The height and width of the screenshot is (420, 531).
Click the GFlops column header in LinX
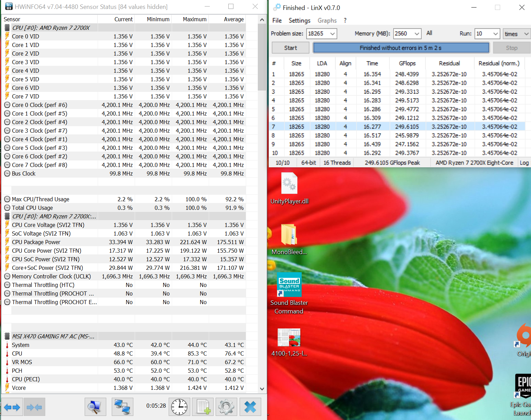tap(407, 63)
